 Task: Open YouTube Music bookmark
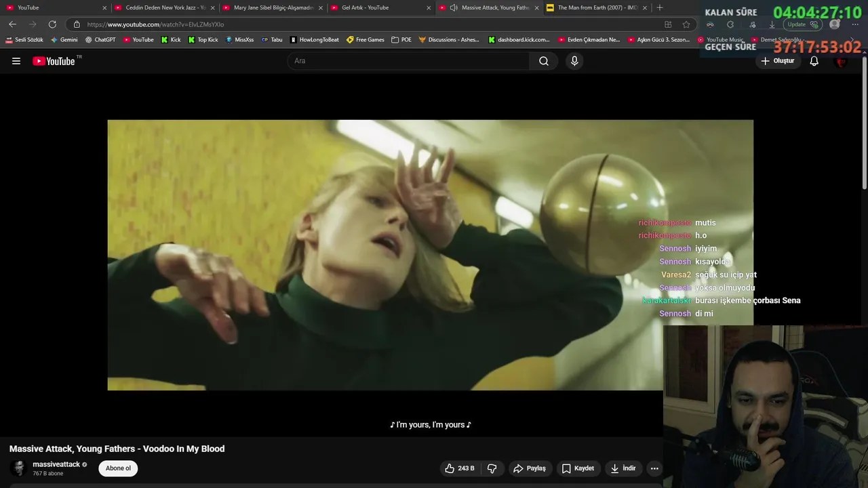(721, 40)
